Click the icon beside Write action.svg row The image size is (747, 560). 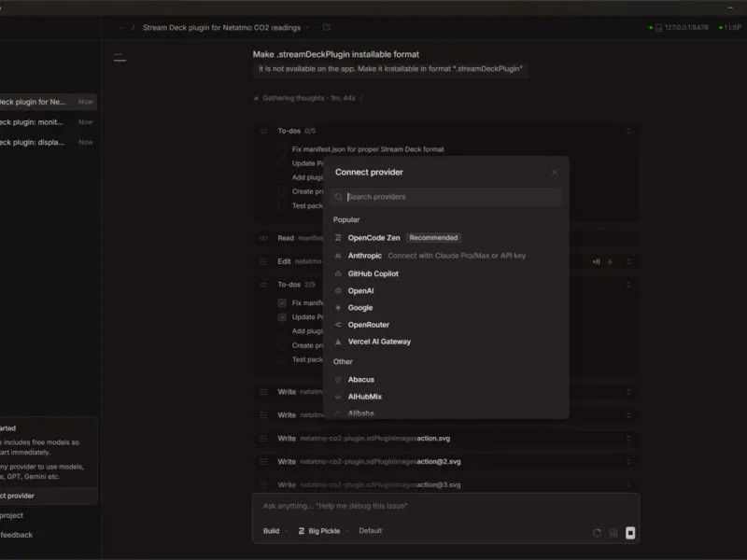click(263, 438)
